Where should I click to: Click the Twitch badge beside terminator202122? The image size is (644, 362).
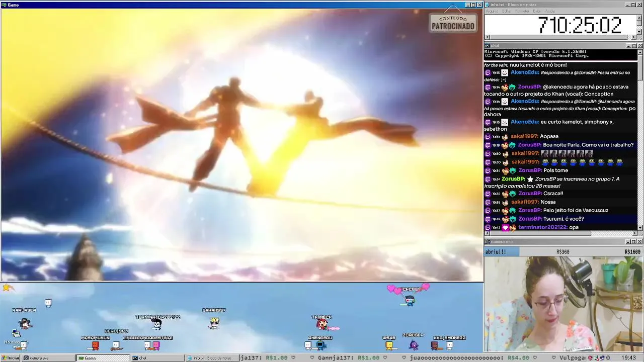(487, 227)
